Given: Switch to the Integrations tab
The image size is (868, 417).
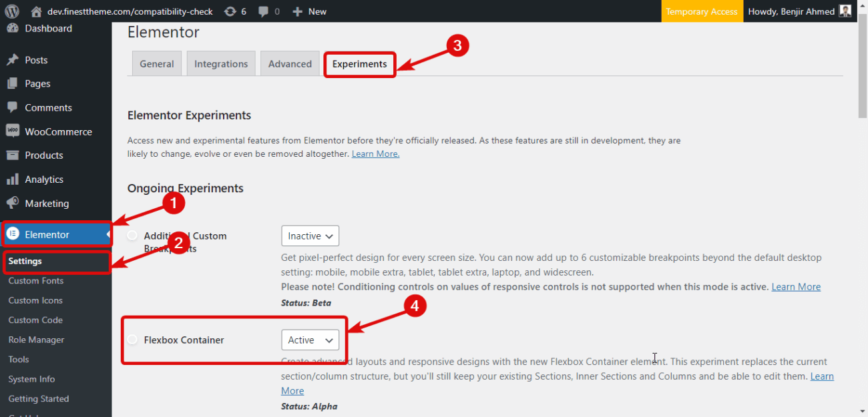Looking at the screenshot, I should [x=220, y=63].
